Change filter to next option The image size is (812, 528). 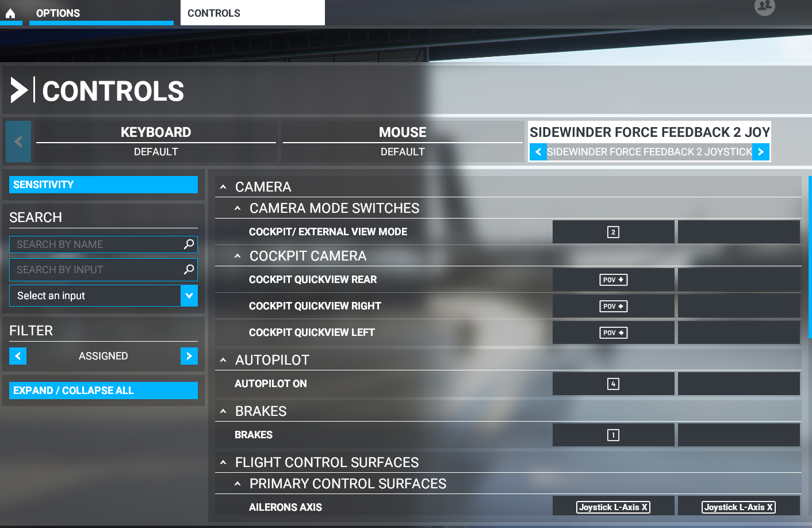(189, 356)
